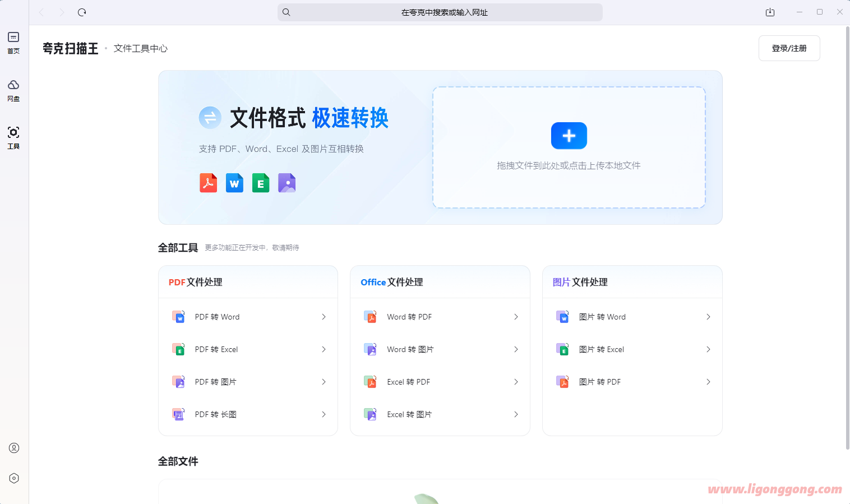Viewport: 850px width, 504px height.
Task: Open the settings icon at sidebar bottom
Action: [x=13, y=478]
